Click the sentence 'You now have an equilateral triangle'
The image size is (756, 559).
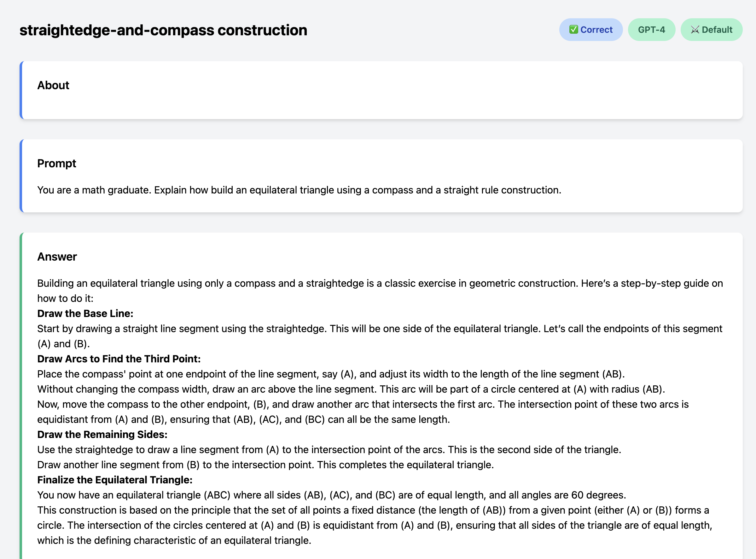331,495
